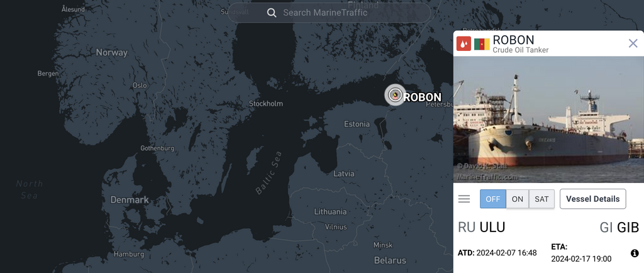Click the Crude Oil Tanker subtitle
Image resolution: width=644 pixels, height=273 pixels.
[520, 50]
